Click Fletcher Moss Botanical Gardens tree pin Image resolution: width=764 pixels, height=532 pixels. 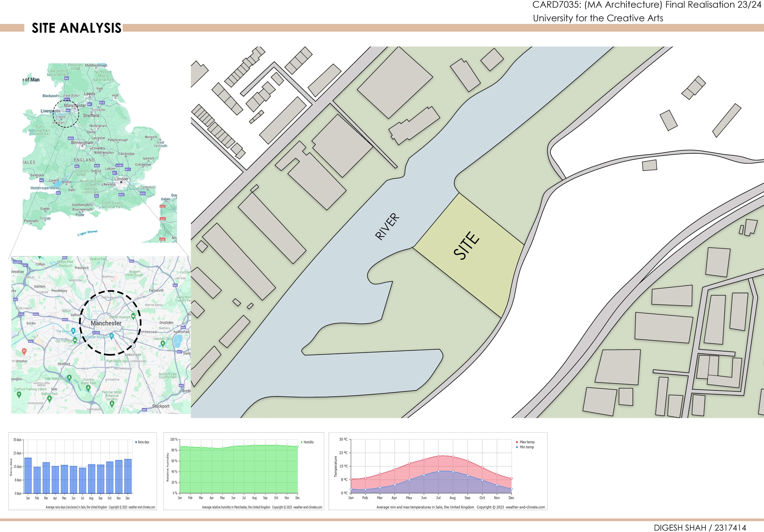[x=112, y=403]
